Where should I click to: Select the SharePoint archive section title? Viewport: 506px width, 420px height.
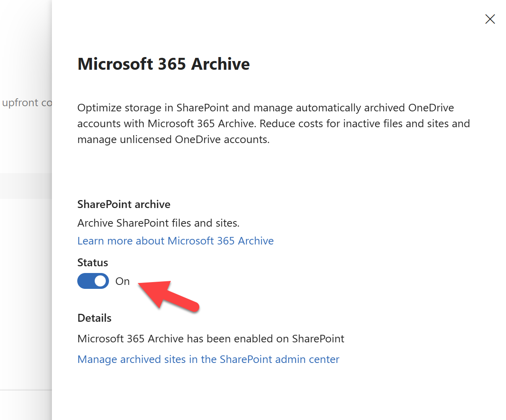[x=124, y=204]
